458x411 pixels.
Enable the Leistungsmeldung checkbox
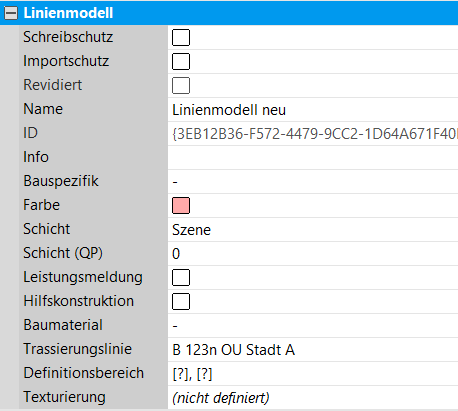click(x=181, y=277)
